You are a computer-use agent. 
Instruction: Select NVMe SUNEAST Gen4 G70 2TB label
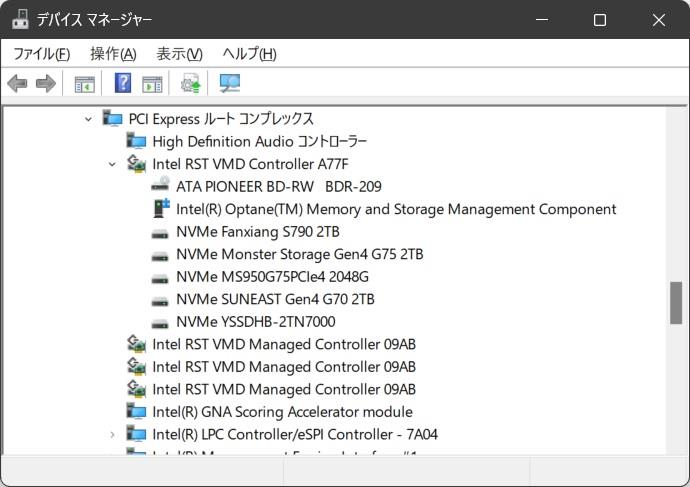click(x=275, y=299)
